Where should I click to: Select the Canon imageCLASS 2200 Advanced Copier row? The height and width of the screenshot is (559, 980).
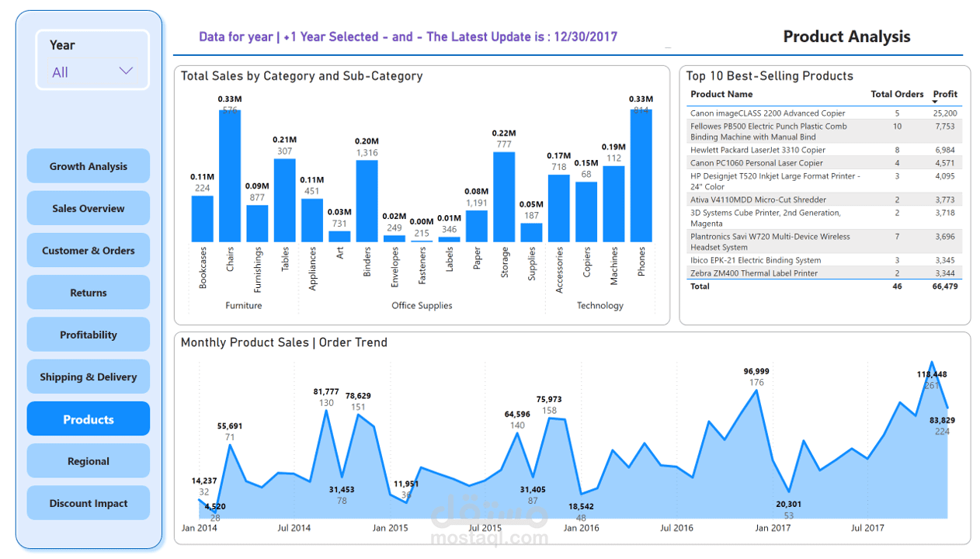(x=825, y=113)
